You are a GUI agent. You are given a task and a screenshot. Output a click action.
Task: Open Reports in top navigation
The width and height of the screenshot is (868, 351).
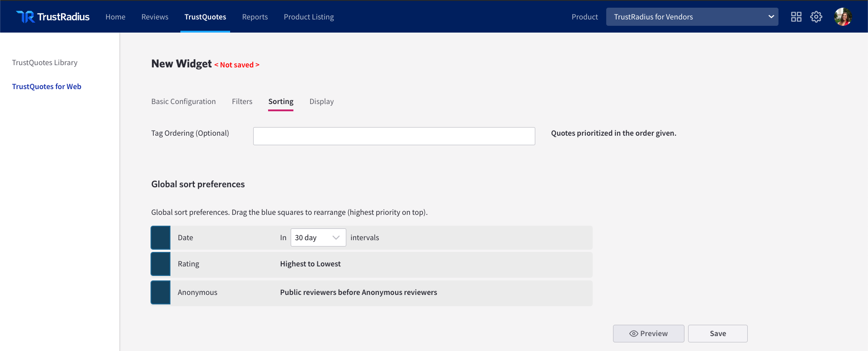(x=255, y=17)
